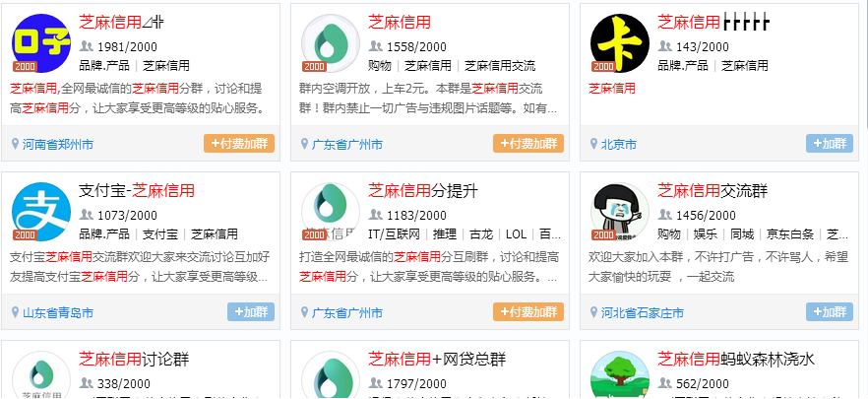Open the 芝麻信用蚂蚁森林浇水 group title

(x=736, y=359)
